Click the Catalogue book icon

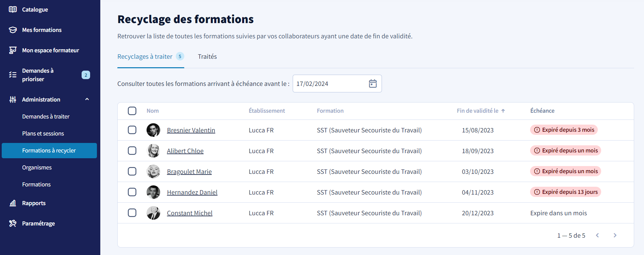point(13,10)
